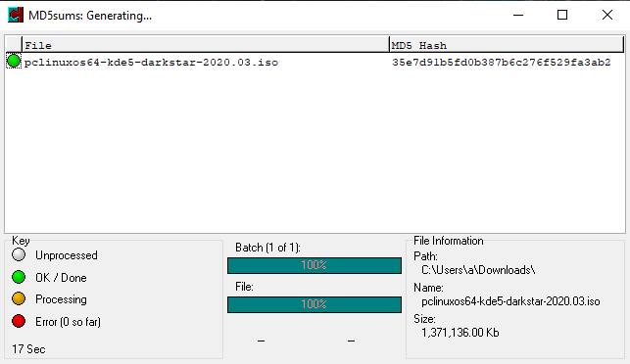Click the 'OK / Done' label in Key
The image size is (630, 364).
point(61,278)
